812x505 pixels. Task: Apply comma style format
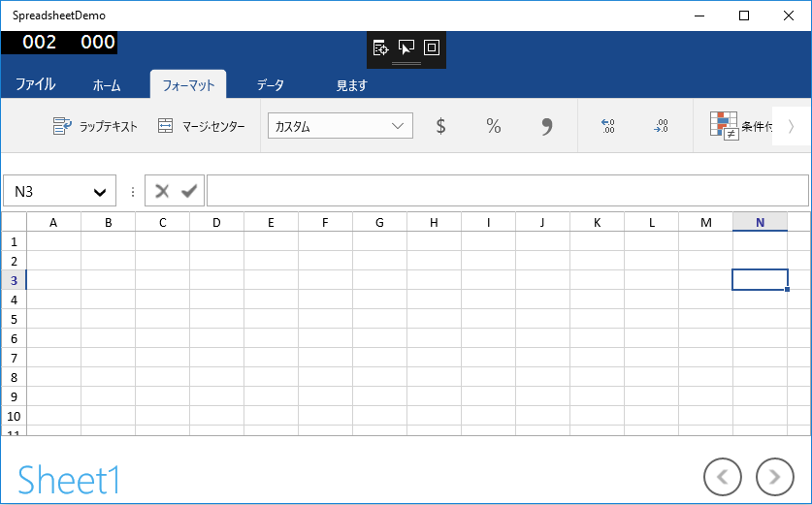pos(547,126)
